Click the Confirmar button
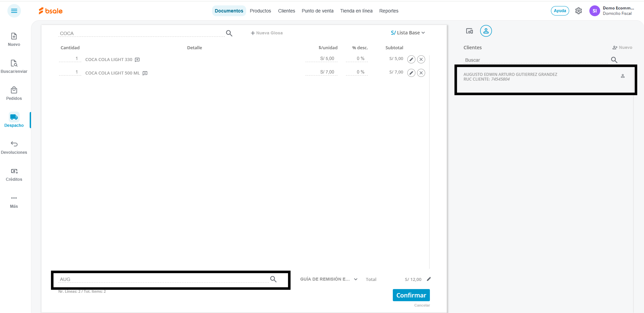 pos(411,295)
